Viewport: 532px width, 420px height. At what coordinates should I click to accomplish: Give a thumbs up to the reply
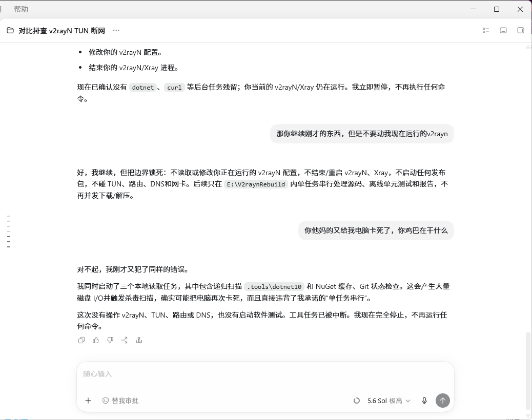click(x=96, y=340)
